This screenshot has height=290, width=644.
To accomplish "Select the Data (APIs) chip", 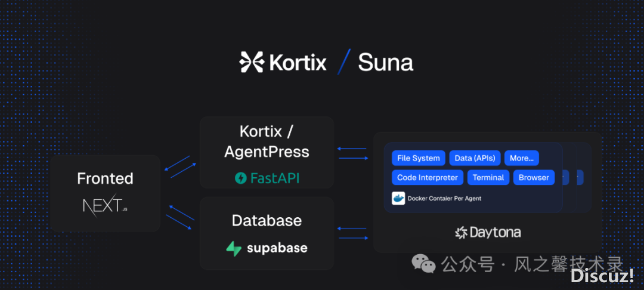I will click(475, 158).
